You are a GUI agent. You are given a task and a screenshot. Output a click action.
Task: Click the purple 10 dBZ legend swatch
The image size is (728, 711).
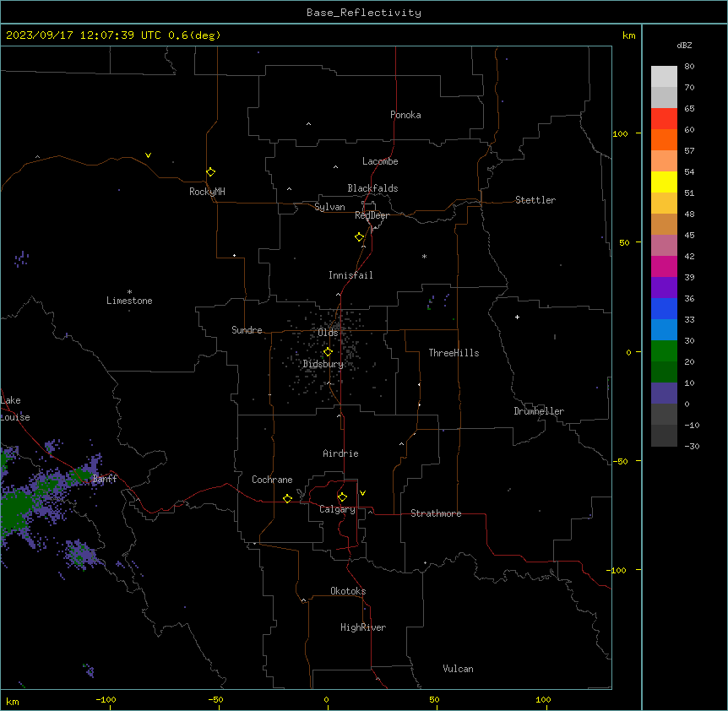click(664, 393)
